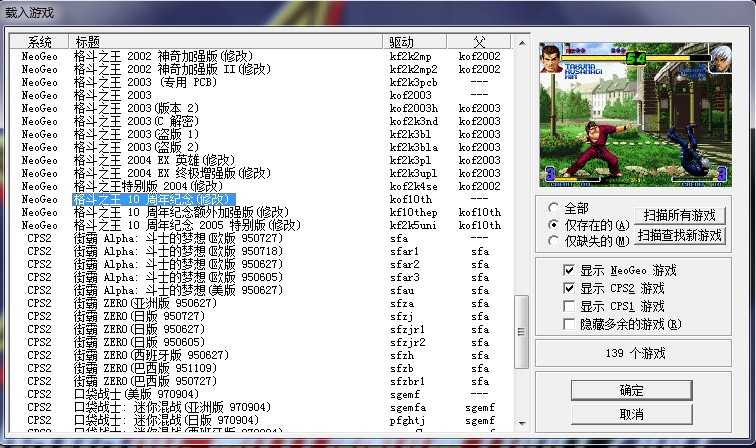
Task: Select the kof2003 driver row
Action: point(260,95)
